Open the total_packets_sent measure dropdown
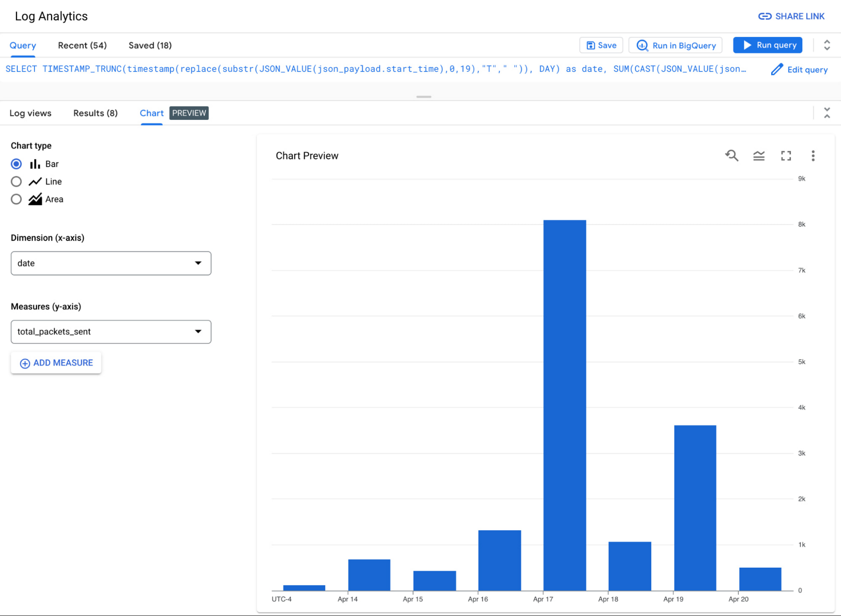 (111, 332)
